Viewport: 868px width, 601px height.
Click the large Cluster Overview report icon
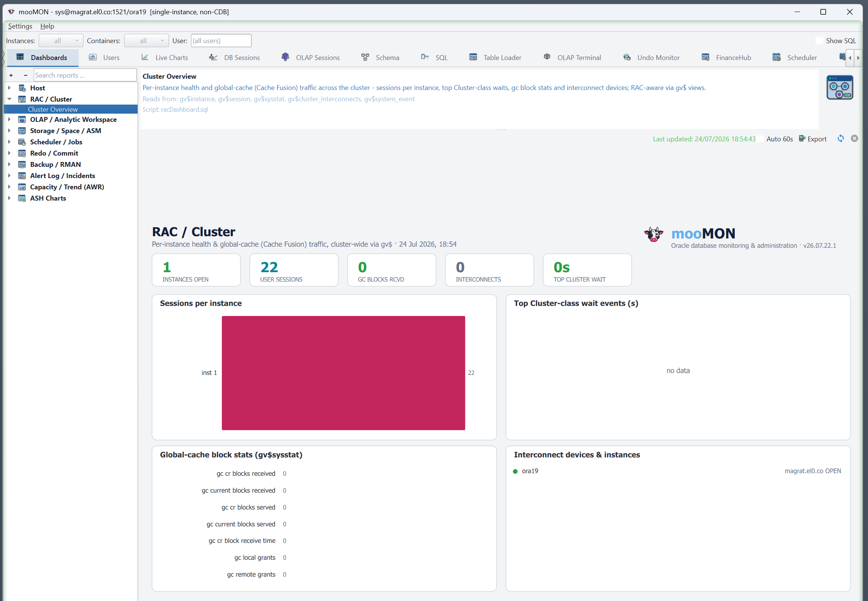840,87
